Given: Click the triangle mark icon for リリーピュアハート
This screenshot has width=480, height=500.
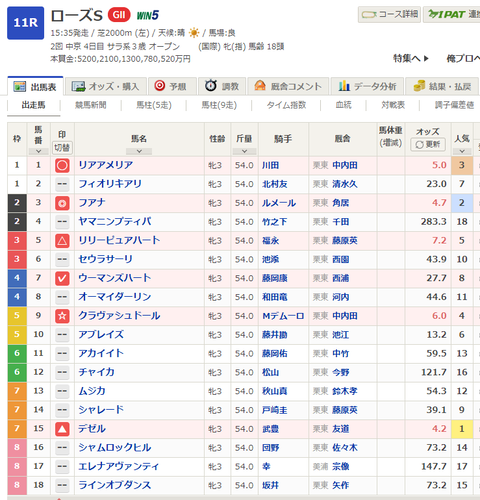Looking at the screenshot, I should (x=62, y=241).
